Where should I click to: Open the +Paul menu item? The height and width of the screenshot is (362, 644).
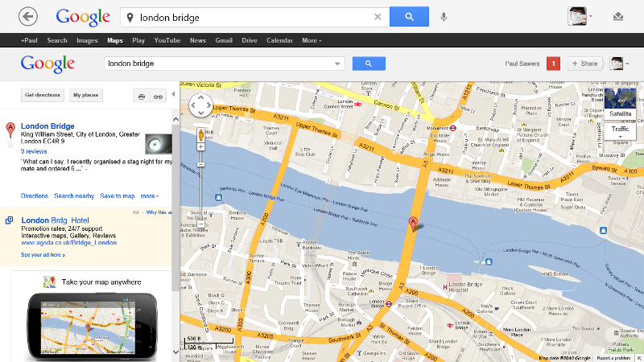[29, 40]
